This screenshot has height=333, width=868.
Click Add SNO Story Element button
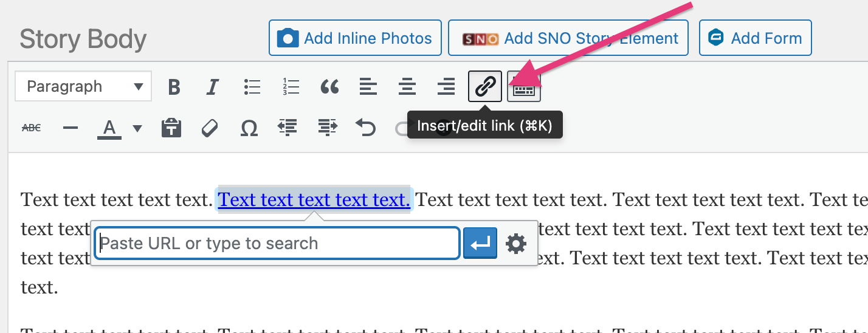568,38
